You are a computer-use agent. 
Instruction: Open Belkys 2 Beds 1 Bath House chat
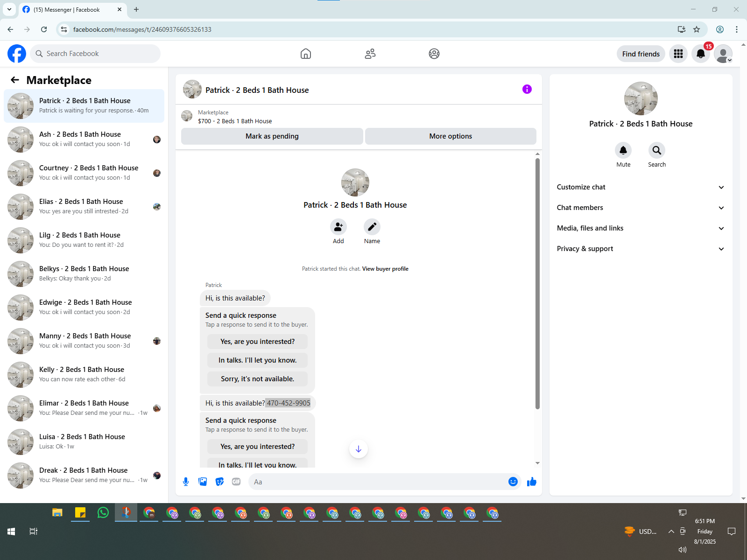coord(84,274)
